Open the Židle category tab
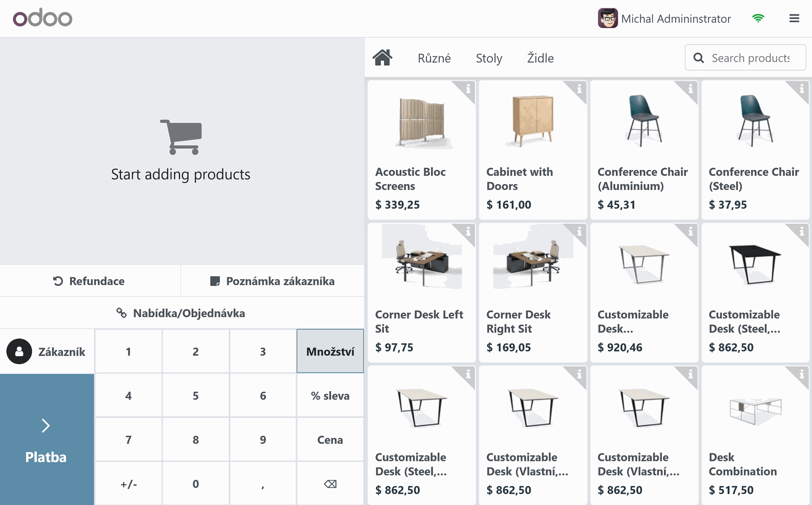This screenshot has width=812, height=505. tap(540, 58)
